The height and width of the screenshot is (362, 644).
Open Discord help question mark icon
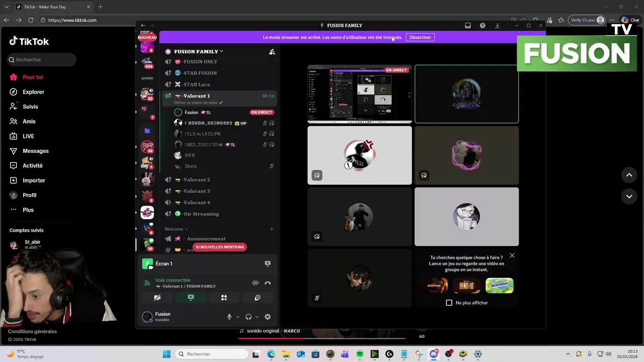point(482,26)
